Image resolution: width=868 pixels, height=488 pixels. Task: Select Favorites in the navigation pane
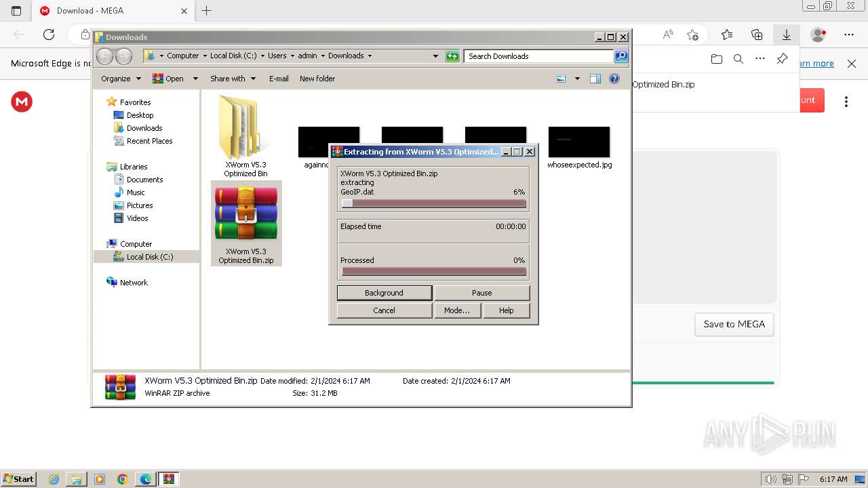click(x=135, y=102)
